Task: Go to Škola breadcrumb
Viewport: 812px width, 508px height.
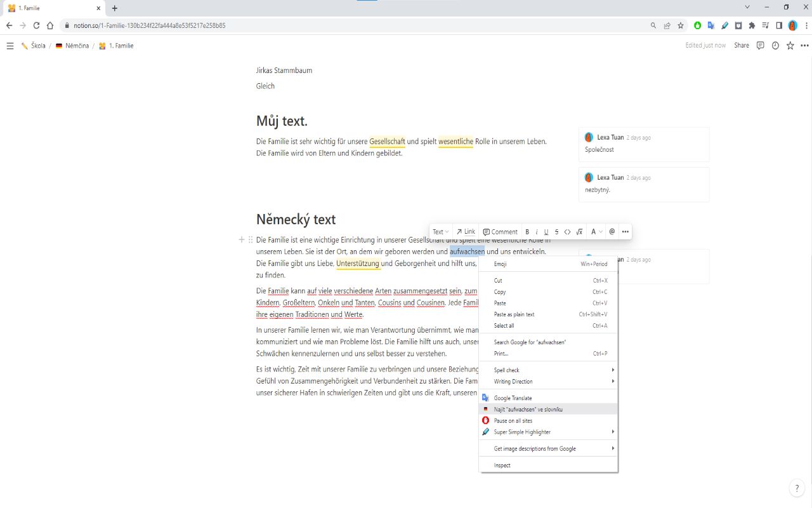Action: click(x=33, y=46)
